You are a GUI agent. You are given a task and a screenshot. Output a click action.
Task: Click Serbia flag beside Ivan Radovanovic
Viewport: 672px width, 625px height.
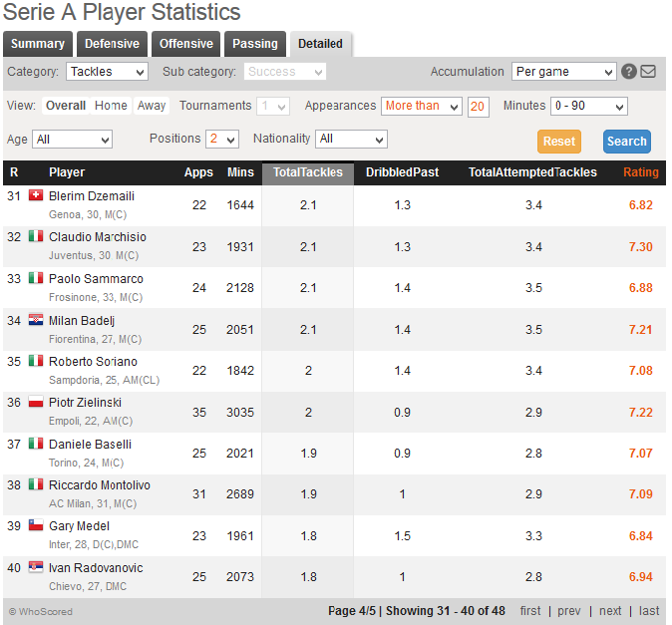tap(36, 567)
